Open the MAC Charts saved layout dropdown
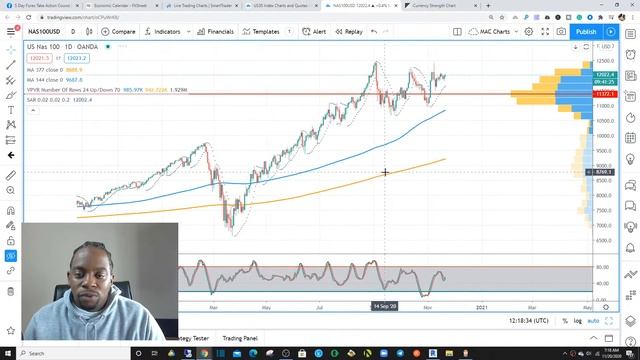The height and width of the screenshot is (360, 640). [493, 32]
